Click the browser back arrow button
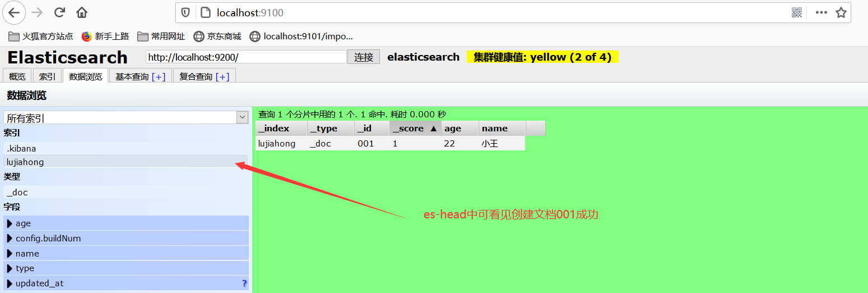The width and height of the screenshot is (868, 293). (14, 12)
